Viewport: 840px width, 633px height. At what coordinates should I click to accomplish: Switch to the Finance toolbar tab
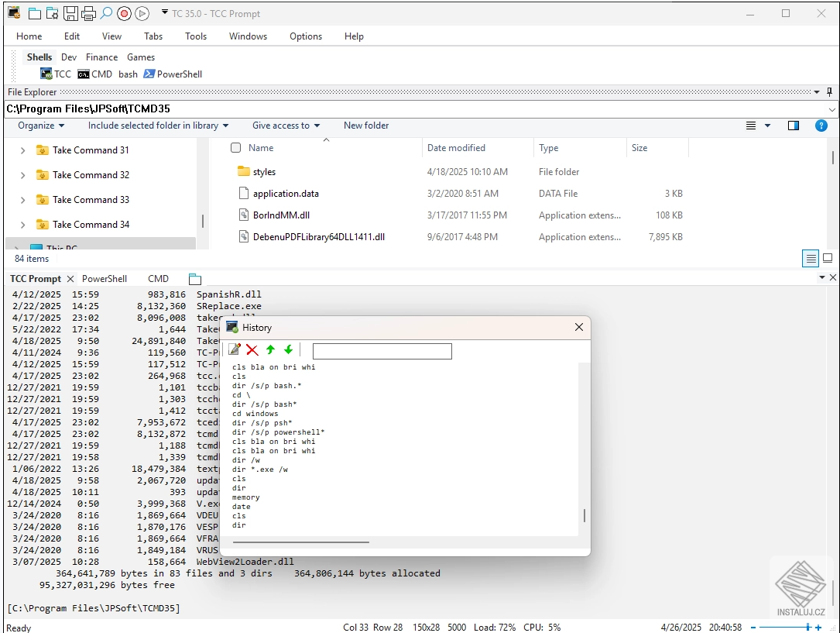click(101, 57)
